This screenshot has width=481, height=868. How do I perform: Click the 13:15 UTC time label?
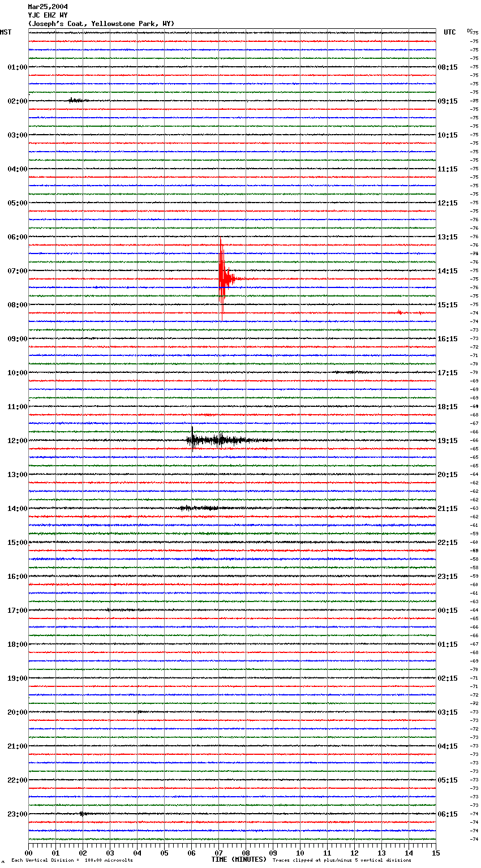448,237
